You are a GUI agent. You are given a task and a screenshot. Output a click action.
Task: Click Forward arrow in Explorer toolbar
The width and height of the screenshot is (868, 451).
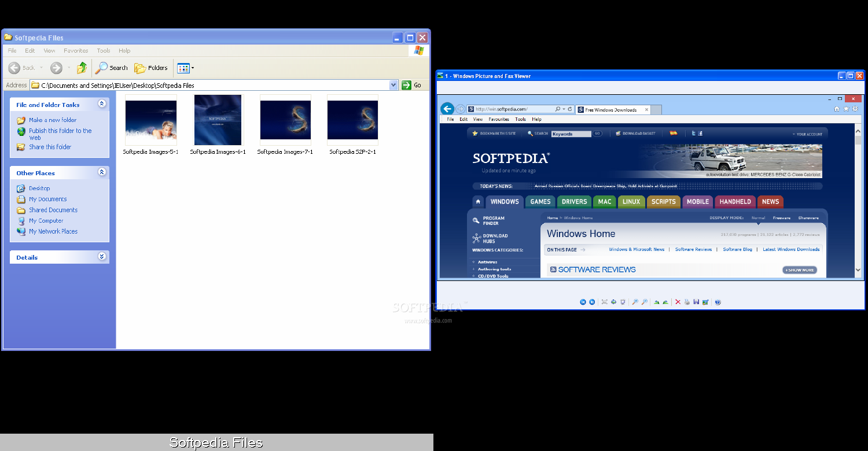tap(56, 68)
